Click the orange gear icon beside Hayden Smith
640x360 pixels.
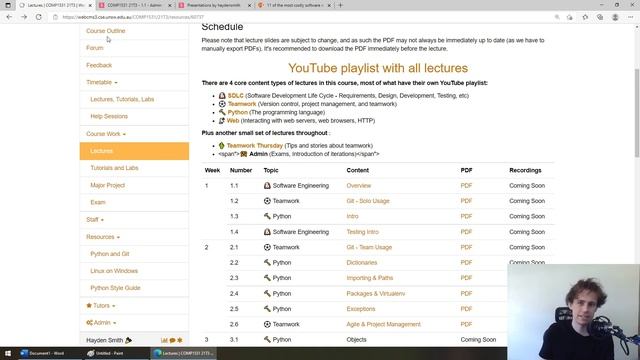tap(180, 340)
